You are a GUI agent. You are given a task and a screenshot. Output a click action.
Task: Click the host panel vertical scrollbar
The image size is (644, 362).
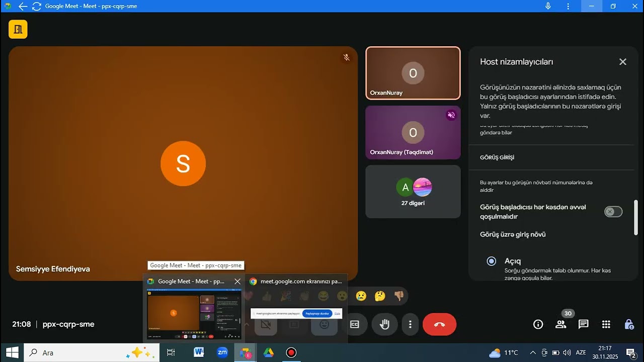(x=636, y=217)
